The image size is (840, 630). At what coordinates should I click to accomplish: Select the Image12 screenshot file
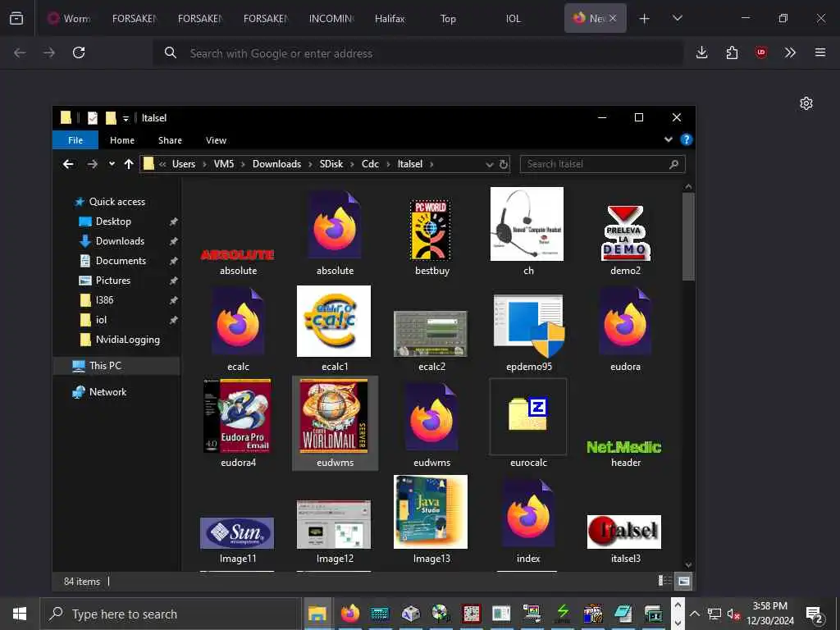pyautogui.click(x=334, y=524)
